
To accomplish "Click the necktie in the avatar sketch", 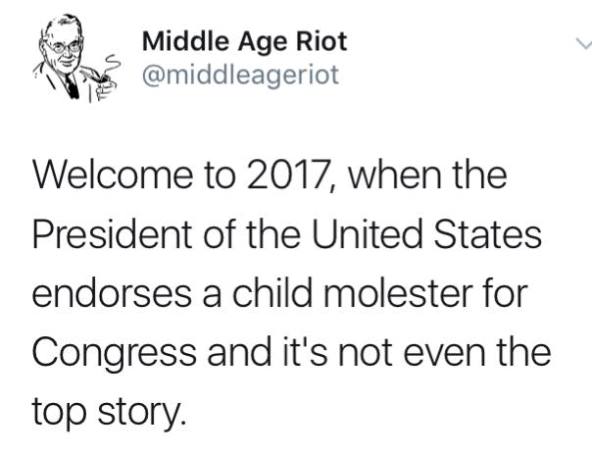I will click(x=71, y=85).
